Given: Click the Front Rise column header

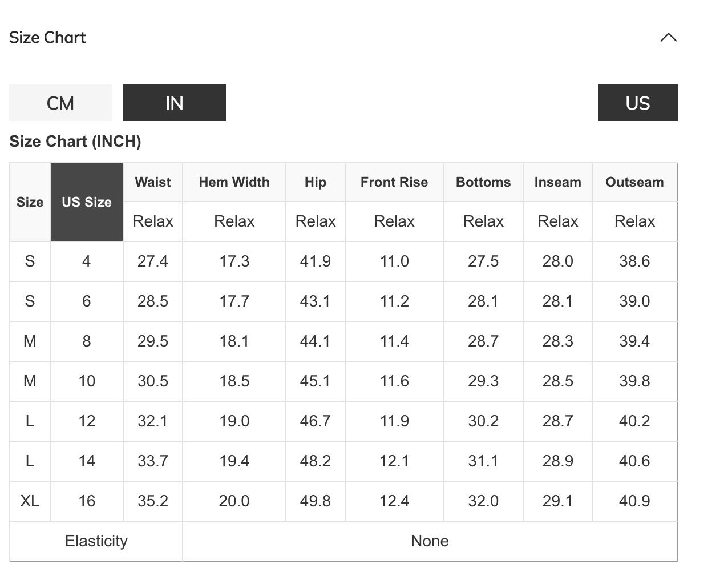Looking at the screenshot, I should coord(394,182).
